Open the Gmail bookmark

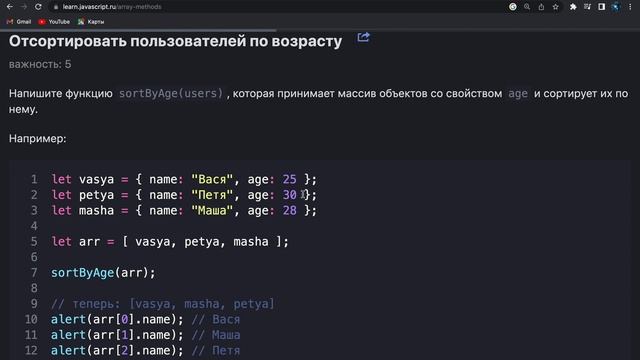(x=19, y=22)
